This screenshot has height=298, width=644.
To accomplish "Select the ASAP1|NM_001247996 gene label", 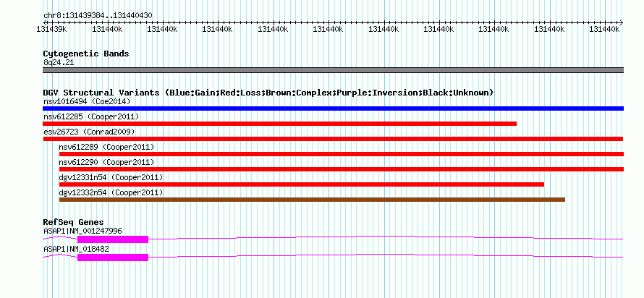I will point(82,231).
